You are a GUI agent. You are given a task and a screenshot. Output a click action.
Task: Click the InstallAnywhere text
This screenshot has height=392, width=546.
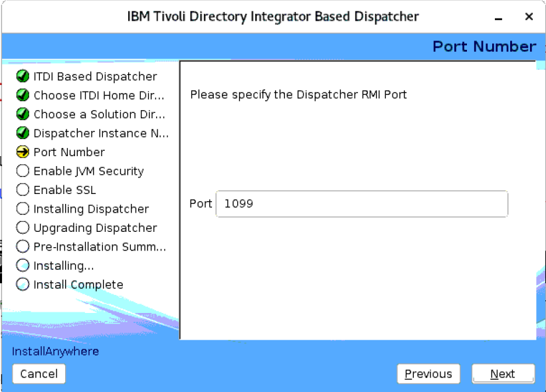[x=55, y=351]
